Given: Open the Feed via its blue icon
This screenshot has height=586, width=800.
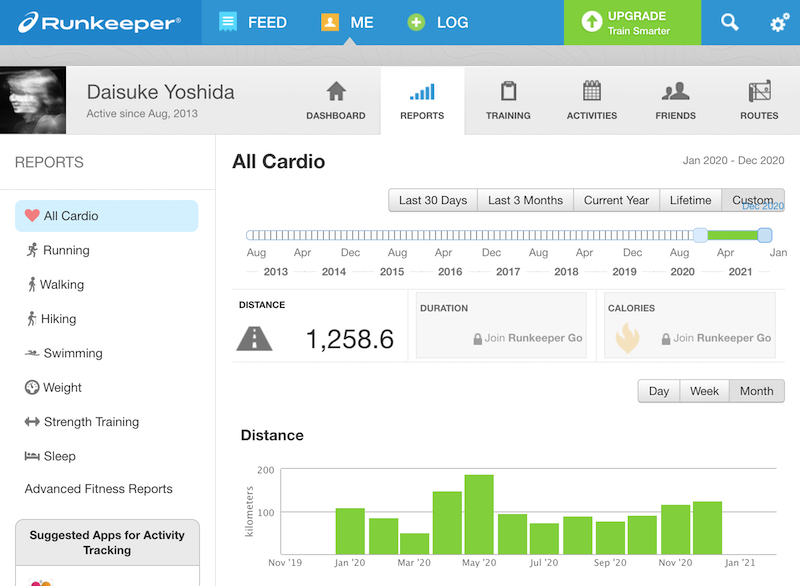Looking at the screenshot, I should pos(228,22).
